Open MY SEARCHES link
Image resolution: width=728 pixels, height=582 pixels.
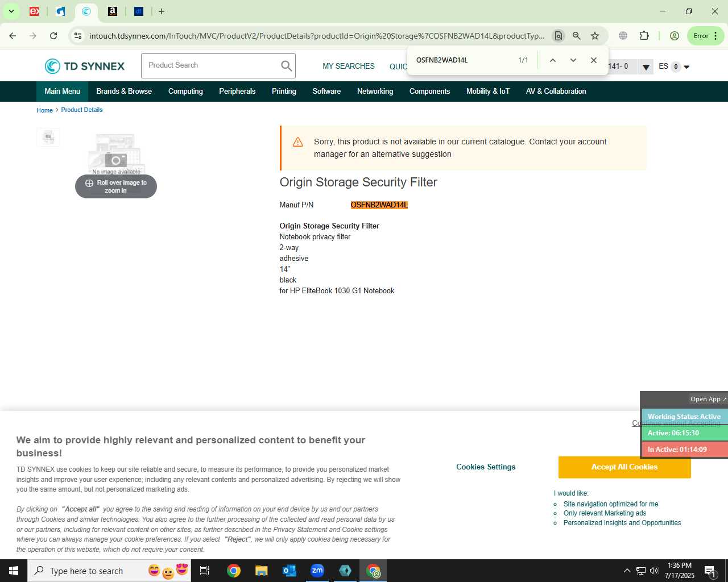(x=349, y=66)
